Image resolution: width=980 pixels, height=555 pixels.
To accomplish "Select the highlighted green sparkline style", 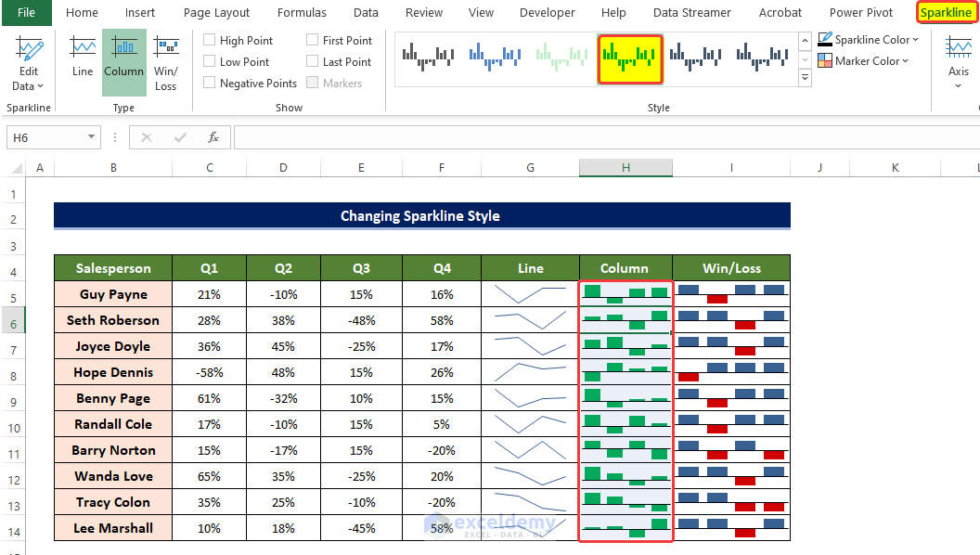I will click(630, 58).
